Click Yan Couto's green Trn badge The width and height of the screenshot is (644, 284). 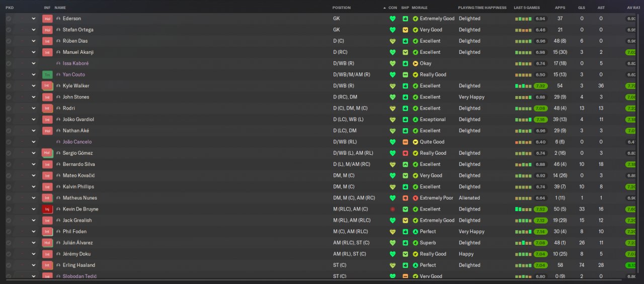[x=47, y=74]
